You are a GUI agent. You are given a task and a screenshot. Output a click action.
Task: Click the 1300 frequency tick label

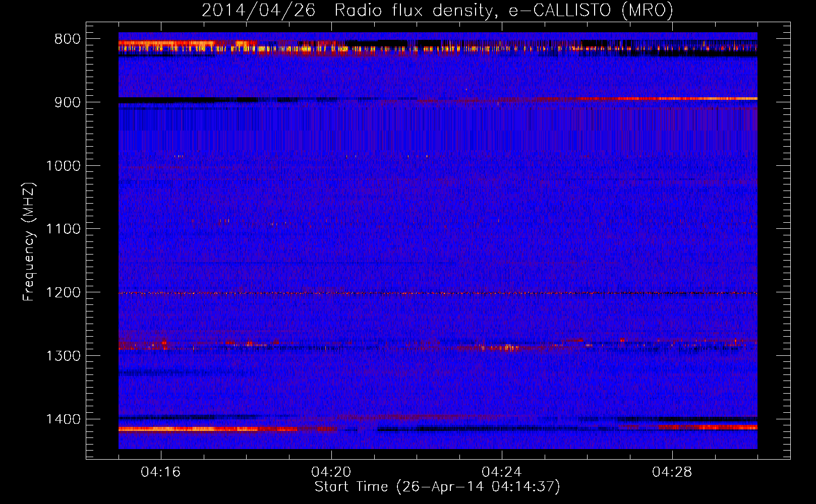coord(64,356)
